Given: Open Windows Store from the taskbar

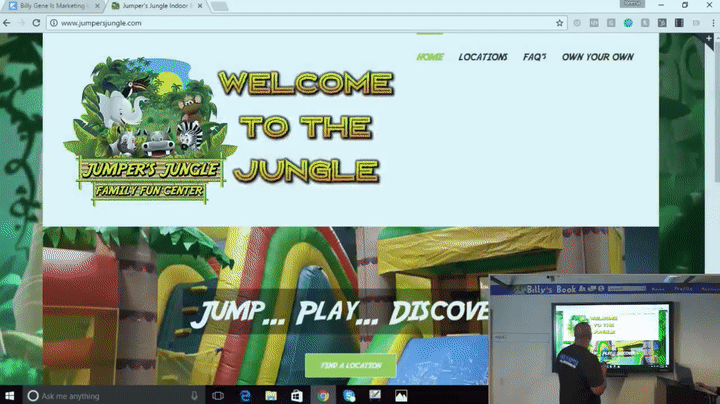Looking at the screenshot, I should coord(297,396).
